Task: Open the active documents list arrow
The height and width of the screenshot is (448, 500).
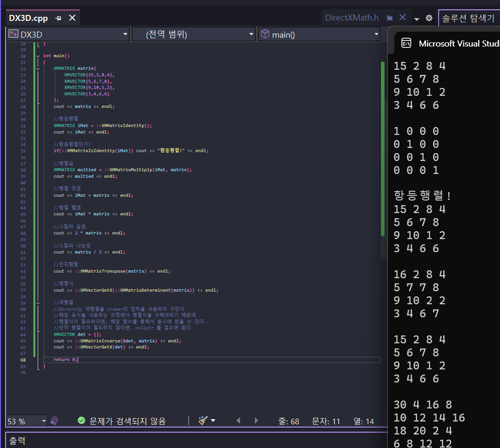Action: point(416,19)
